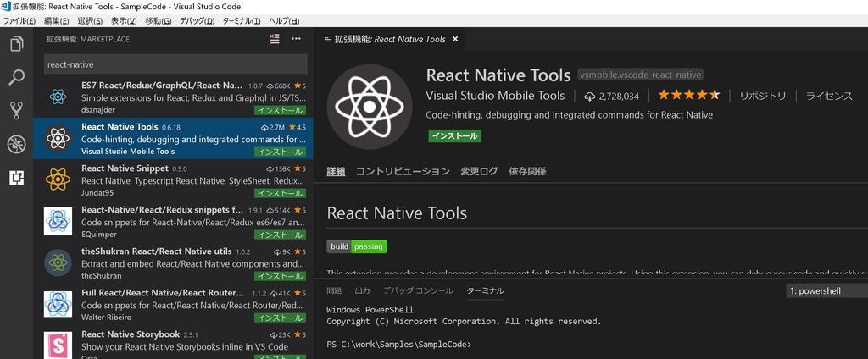The width and height of the screenshot is (868, 359).
Task: Open the Explorer view in activity bar
Action: tap(17, 43)
